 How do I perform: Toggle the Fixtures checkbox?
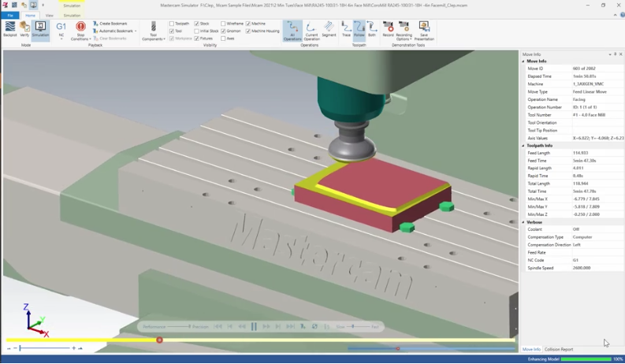point(196,39)
